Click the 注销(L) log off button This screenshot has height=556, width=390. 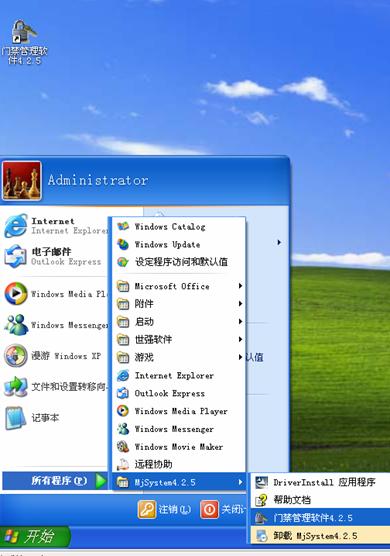(165, 510)
